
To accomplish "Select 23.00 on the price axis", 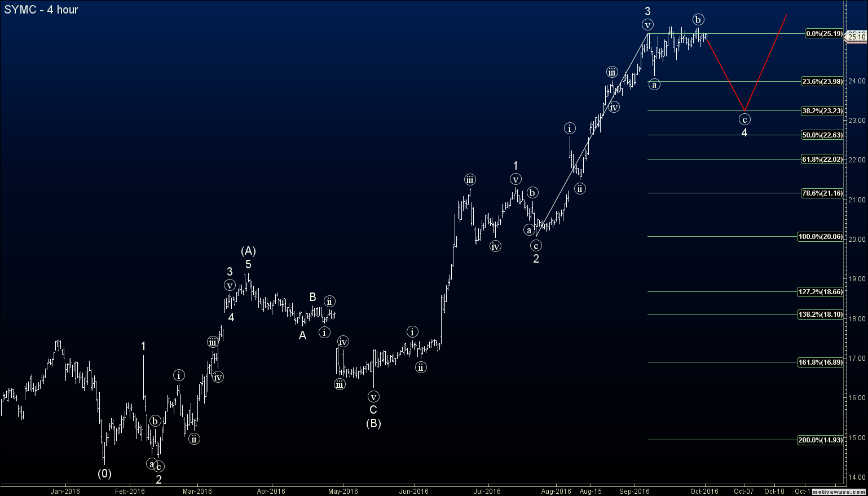I will click(857, 121).
